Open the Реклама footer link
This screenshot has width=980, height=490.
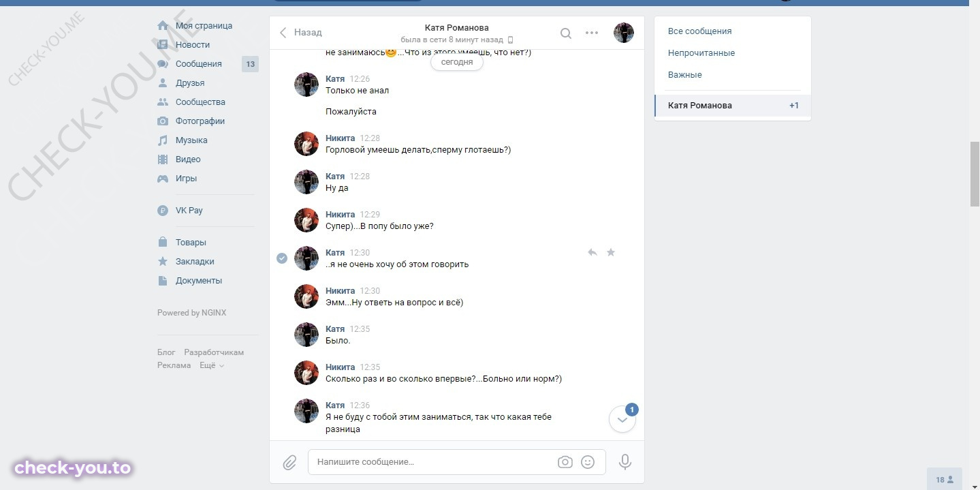(174, 365)
